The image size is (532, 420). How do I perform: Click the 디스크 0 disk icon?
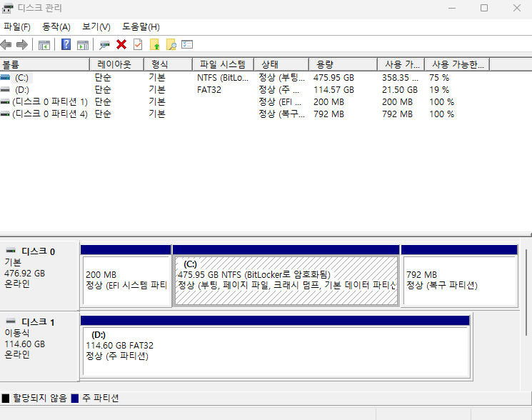[x=11, y=251]
